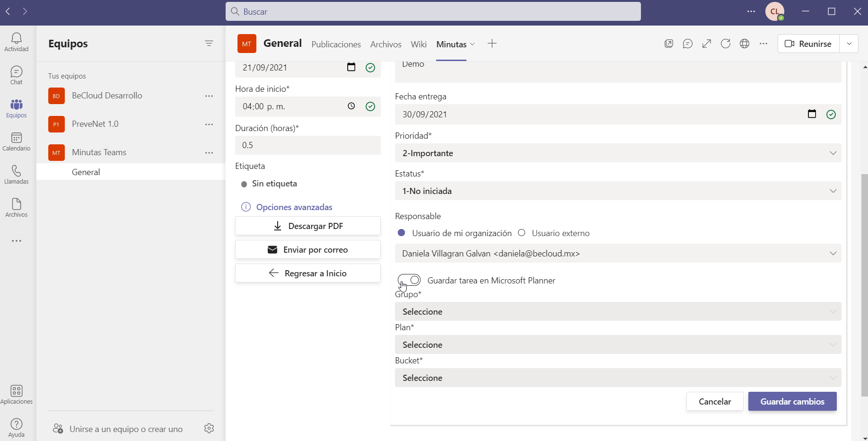The image size is (868, 441).
Task: Click Guardar cambios button
Action: 792,401
